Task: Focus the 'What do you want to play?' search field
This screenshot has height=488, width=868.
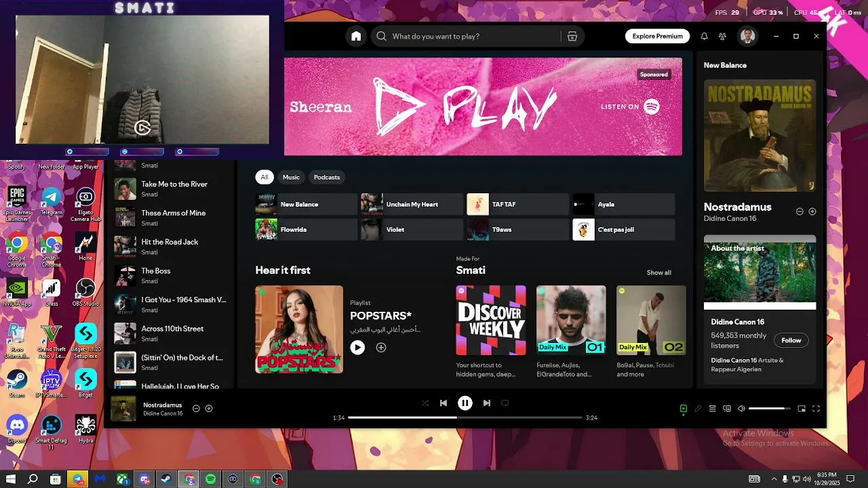Action: (477, 37)
